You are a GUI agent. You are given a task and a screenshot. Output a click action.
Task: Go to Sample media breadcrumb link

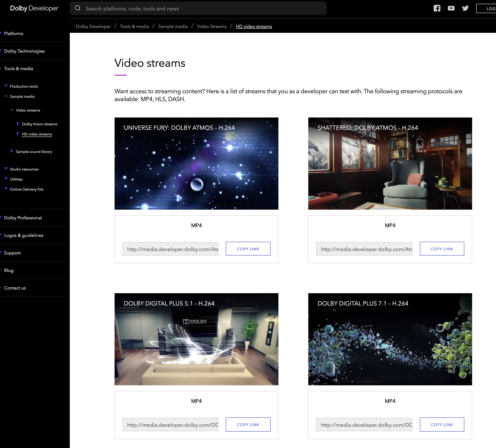(173, 26)
